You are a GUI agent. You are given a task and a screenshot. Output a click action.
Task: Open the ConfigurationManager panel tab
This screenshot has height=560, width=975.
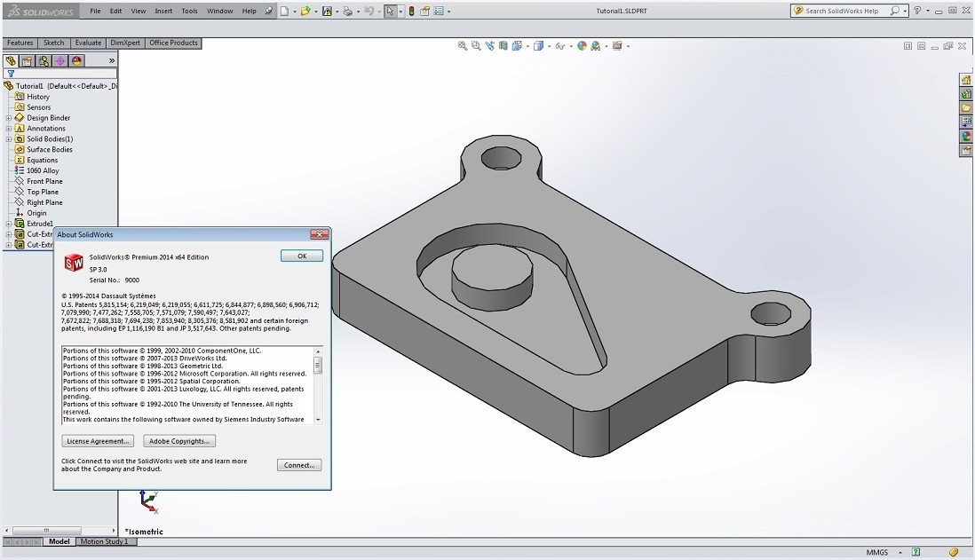44,61
